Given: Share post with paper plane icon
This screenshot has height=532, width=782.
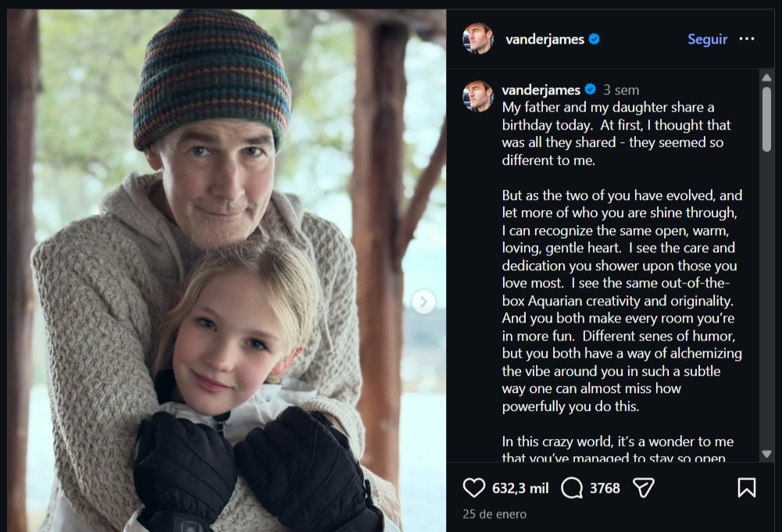Looking at the screenshot, I should pyautogui.click(x=643, y=488).
